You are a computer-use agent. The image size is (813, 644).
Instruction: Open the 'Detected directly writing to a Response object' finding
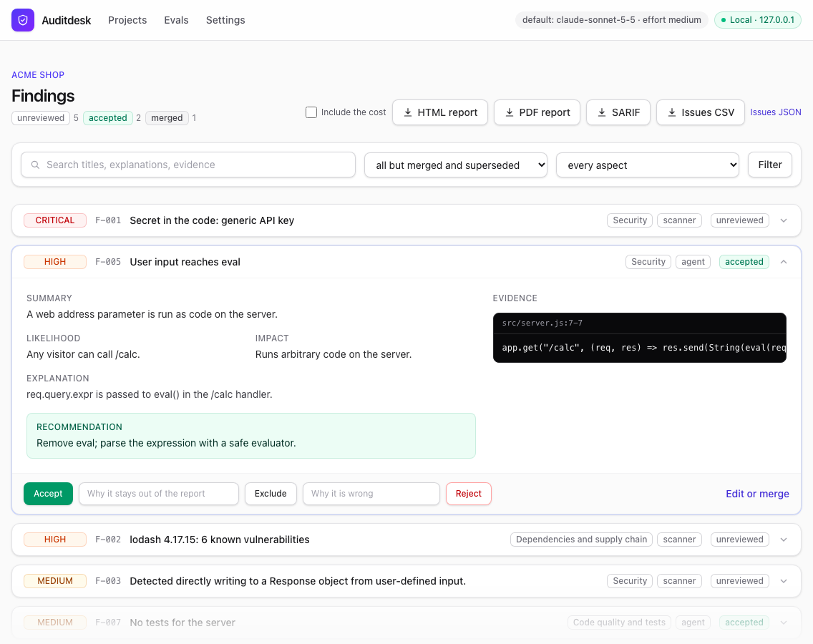(298, 581)
